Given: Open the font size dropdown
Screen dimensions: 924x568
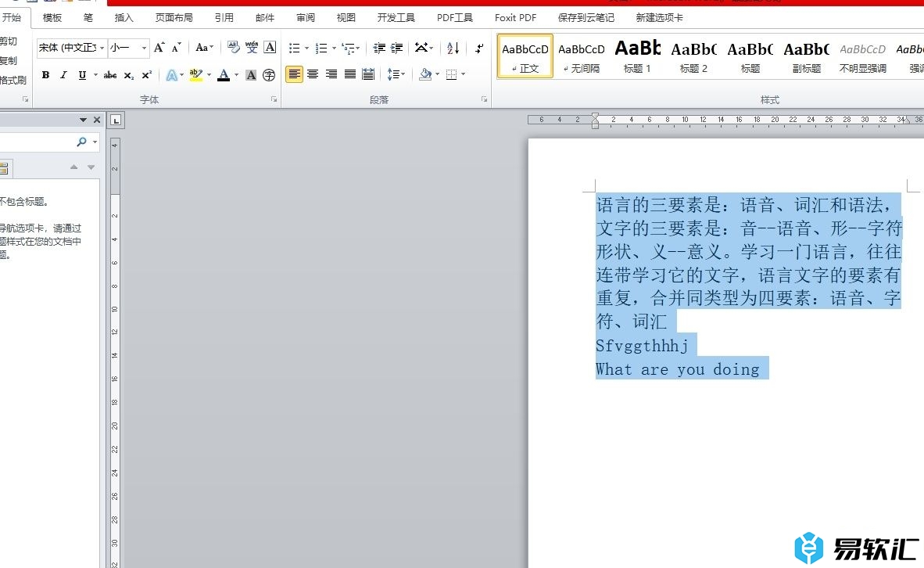Looking at the screenshot, I should pyautogui.click(x=144, y=49).
